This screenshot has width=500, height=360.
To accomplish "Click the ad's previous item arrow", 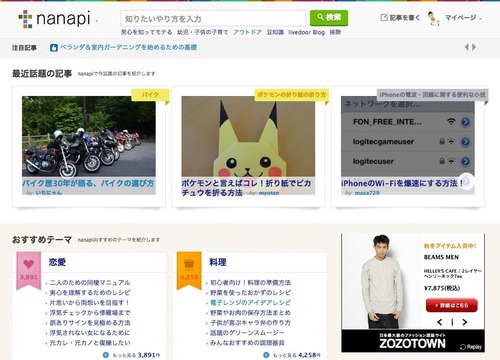I will click(x=440, y=322).
